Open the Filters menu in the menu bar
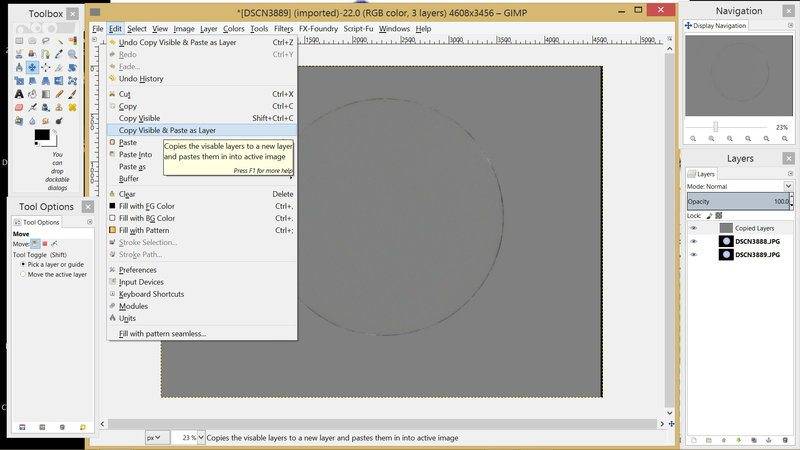The width and height of the screenshot is (800, 450). click(284, 29)
